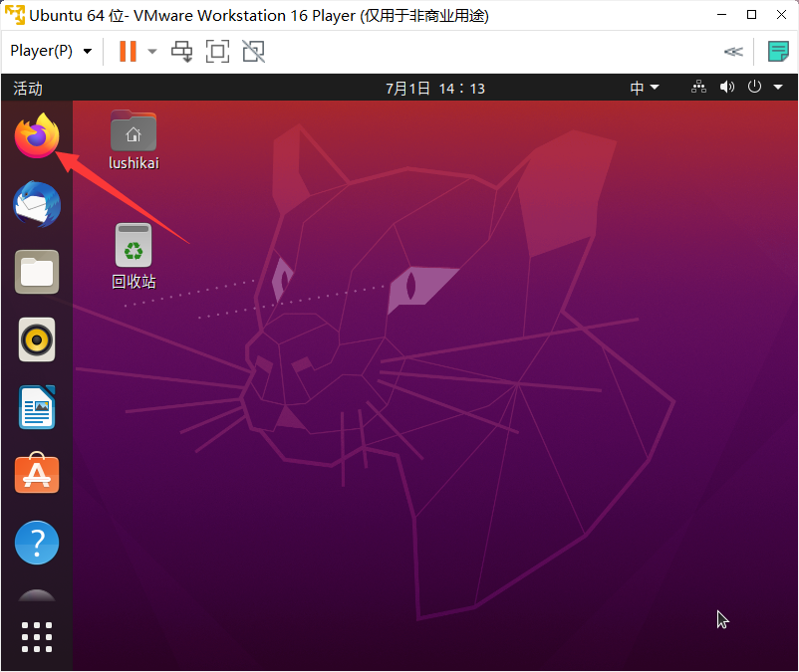Pause the virtual machine
The image size is (799, 672).
128,52
